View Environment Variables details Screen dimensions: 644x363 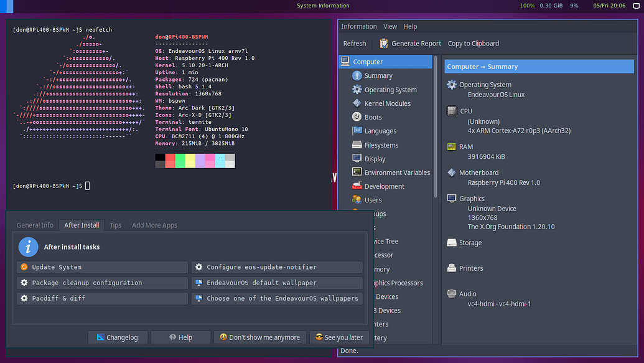pos(399,172)
